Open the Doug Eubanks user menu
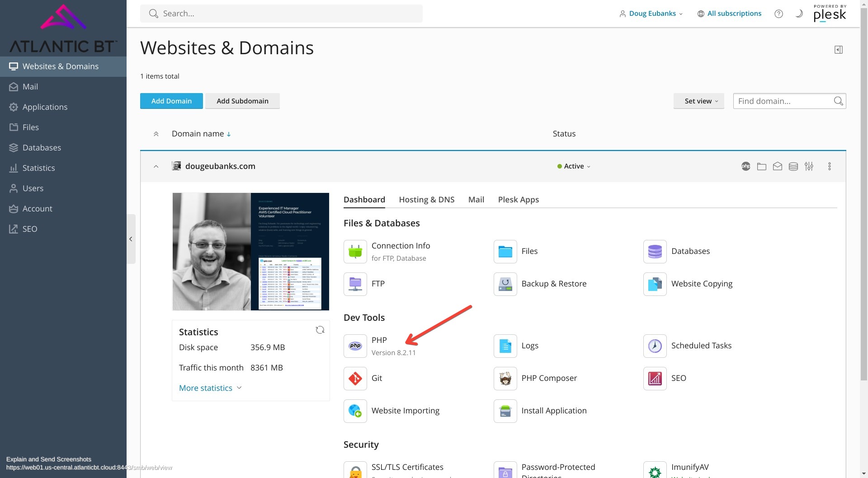The image size is (868, 478). point(651,14)
